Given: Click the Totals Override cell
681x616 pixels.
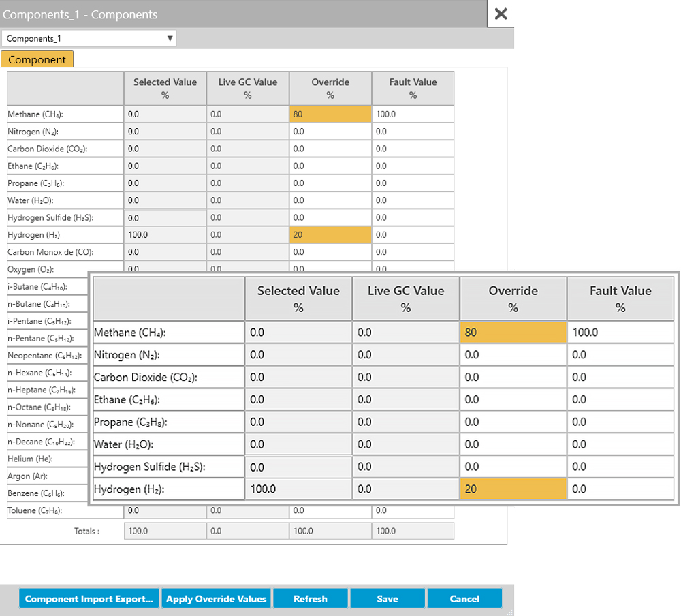Looking at the screenshot, I should coord(330,531).
